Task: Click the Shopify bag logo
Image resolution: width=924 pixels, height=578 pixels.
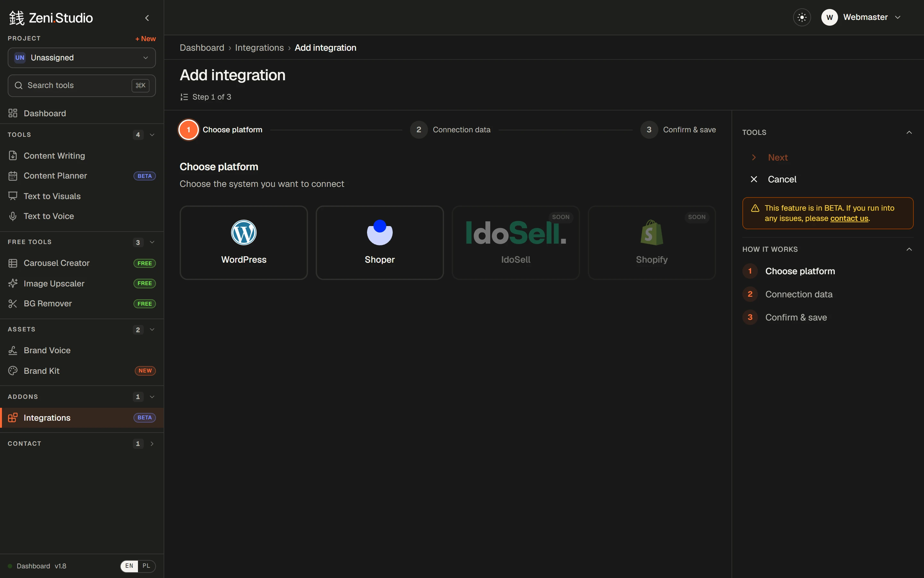Action: [x=651, y=232]
